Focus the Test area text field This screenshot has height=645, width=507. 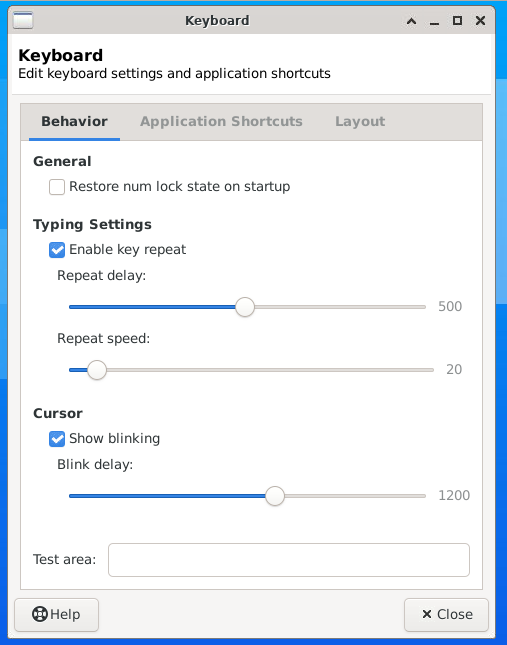point(289,560)
